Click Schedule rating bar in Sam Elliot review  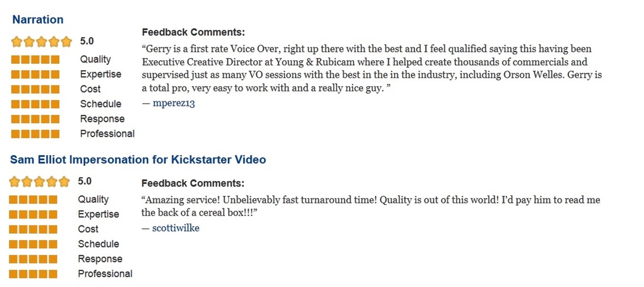click(33, 244)
